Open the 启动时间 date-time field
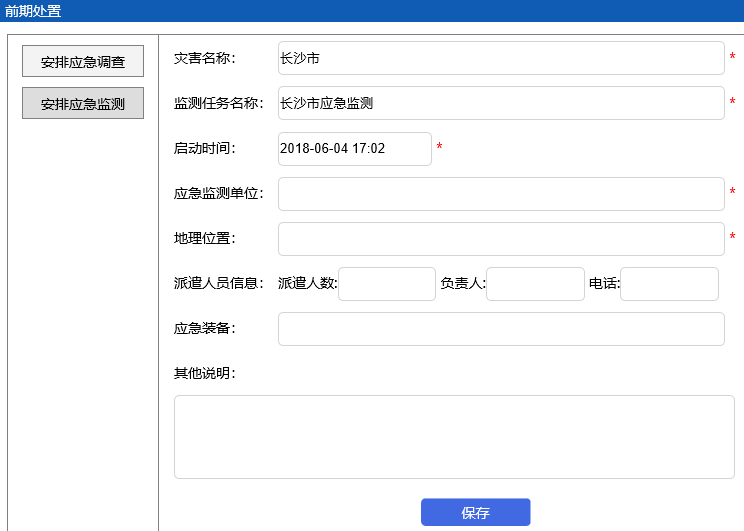Screen dimensions: 744x531 click(x=354, y=148)
